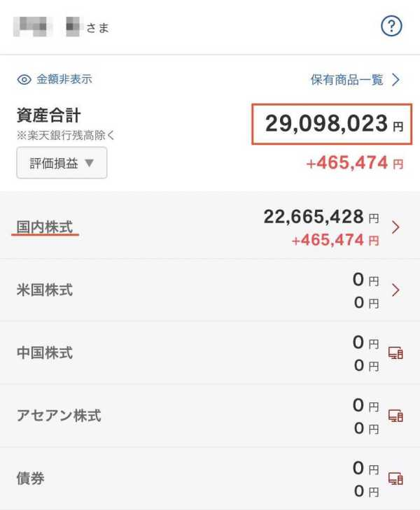Viewport: 420px width, 510px height.
Task: Click the PC site icon for 債券
Action: pos(395,479)
